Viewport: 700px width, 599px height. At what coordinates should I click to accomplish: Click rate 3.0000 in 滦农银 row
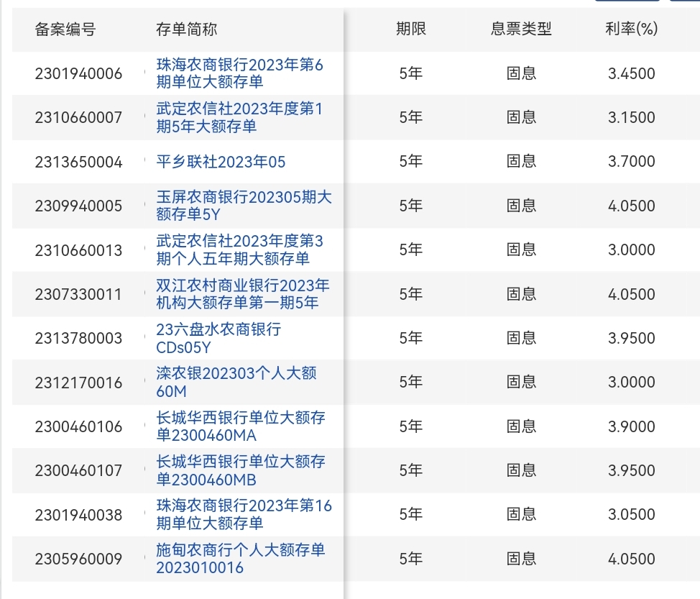(x=631, y=382)
